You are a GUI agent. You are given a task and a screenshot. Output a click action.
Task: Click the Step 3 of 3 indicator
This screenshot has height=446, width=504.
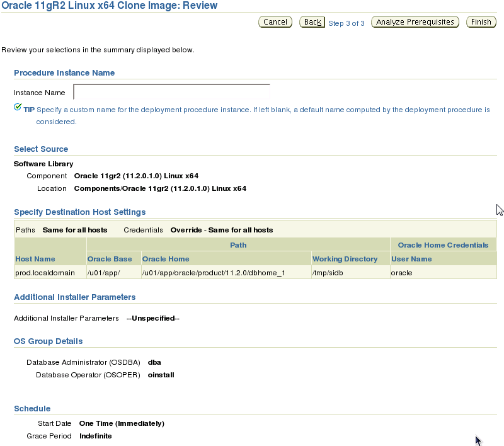tap(346, 23)
